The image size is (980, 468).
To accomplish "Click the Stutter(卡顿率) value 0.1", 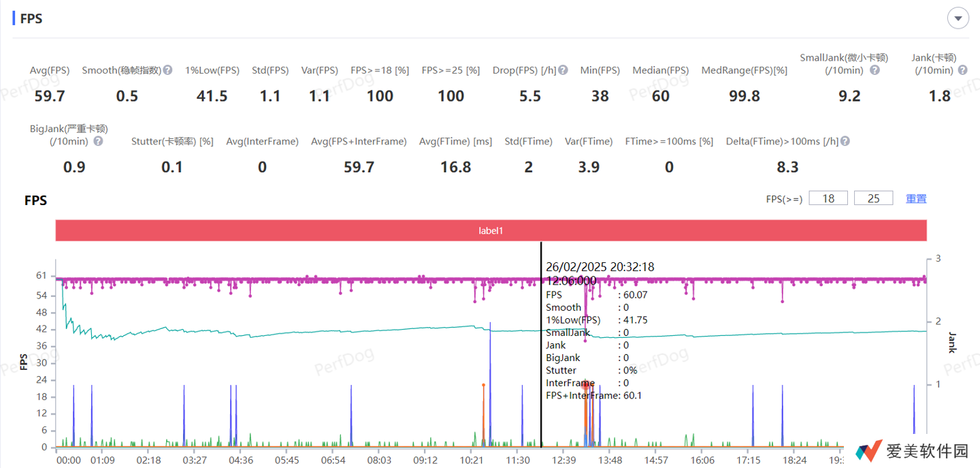I will pos(172,167).
